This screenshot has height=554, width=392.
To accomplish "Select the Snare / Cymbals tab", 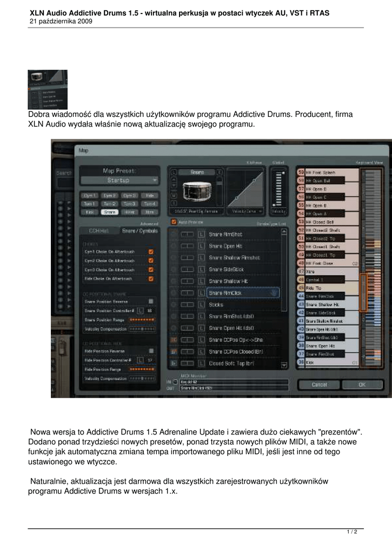I will coord(139,231).
